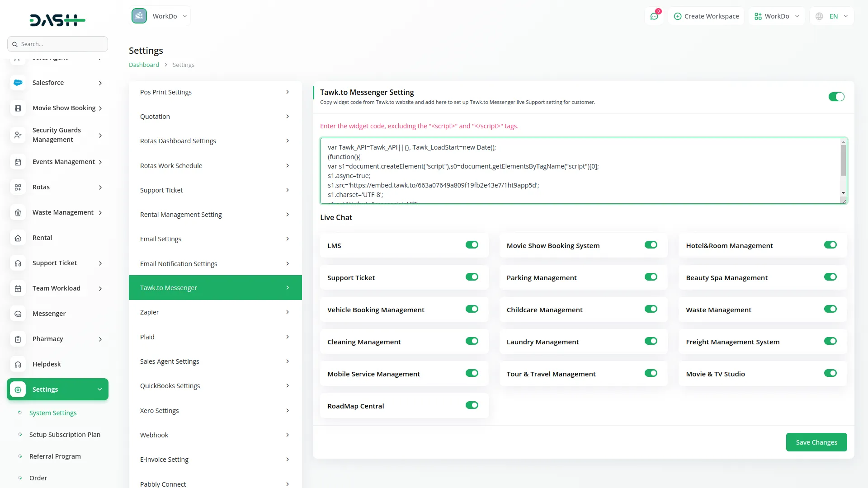Select the Salesforce icon in sidebar
This screenshot has width=868, height=488.
[x=18, y=82]
